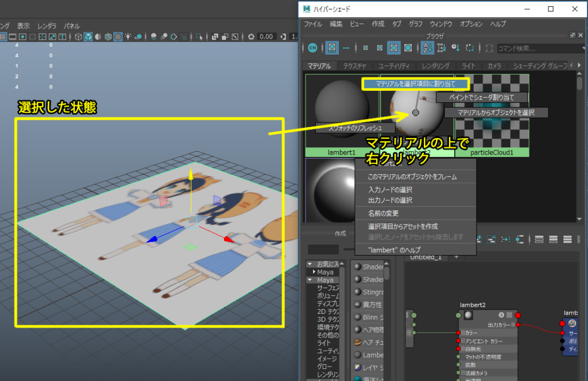Screen dimensions: 588x381
Task: Switch browser to icon view mode
Action: point(332,48)
